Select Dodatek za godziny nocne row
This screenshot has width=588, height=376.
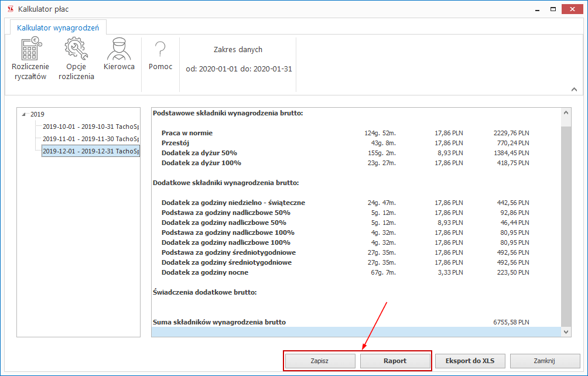pyautogui.click(x=204, y=272)
